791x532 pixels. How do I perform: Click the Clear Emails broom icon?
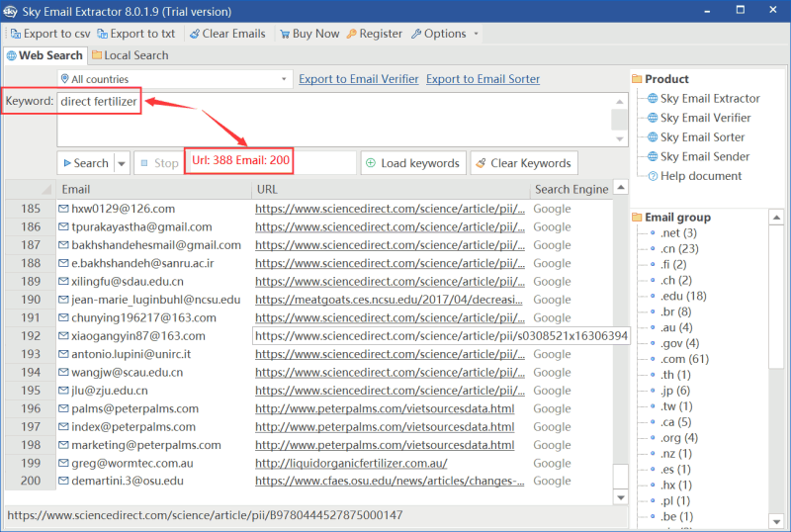coord(195,34)
